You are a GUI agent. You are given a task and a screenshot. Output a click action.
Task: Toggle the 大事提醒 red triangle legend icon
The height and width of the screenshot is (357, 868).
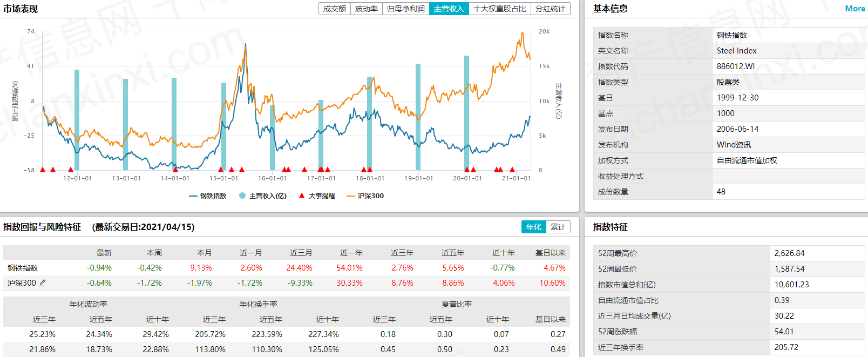click(302, 196)
